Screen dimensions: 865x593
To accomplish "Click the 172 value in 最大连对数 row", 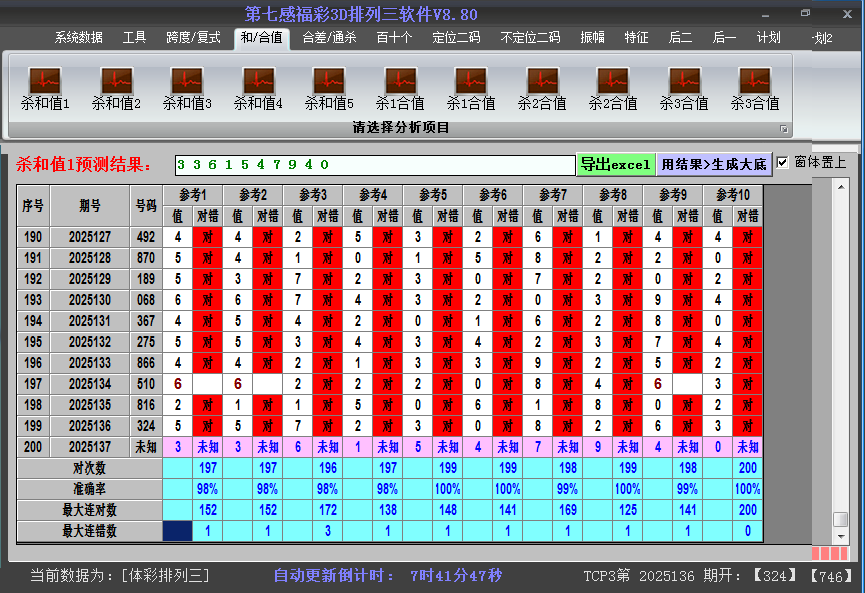I will 328,510.
